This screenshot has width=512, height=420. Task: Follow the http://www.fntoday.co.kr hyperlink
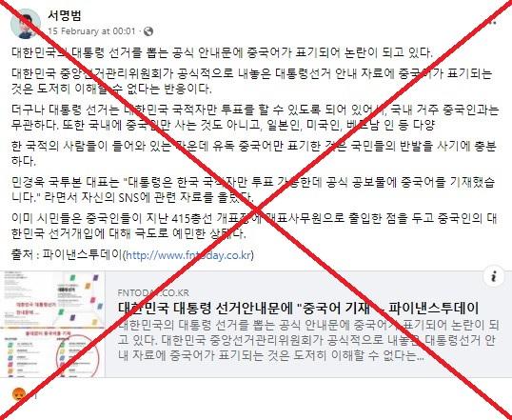188,255
